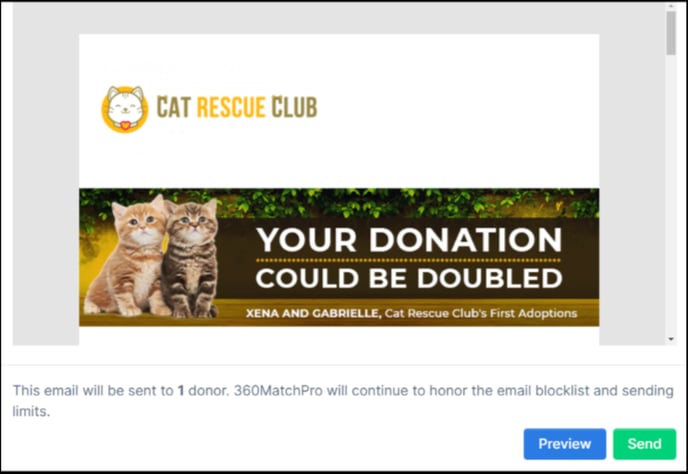Click the COULD BE DOUBLED text

[409, 278]
